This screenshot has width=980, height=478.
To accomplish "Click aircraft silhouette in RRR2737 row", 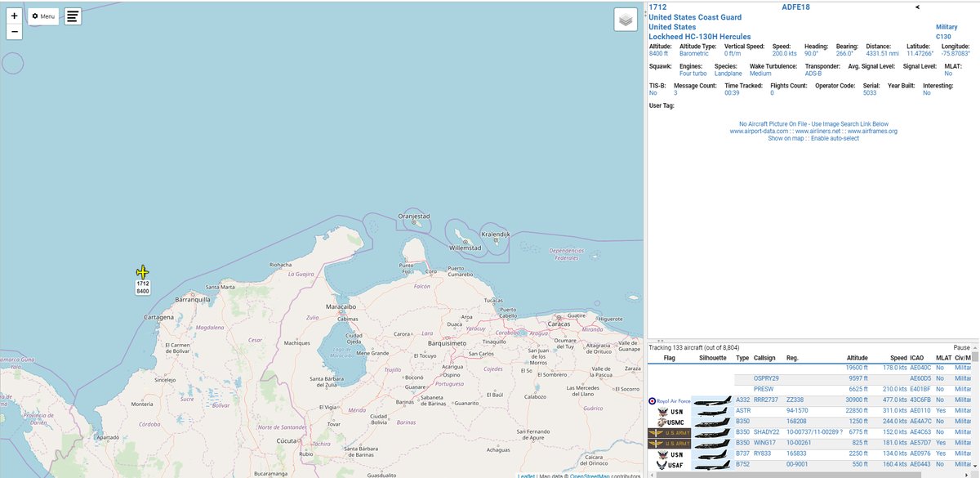I will [x=713, y=400].
